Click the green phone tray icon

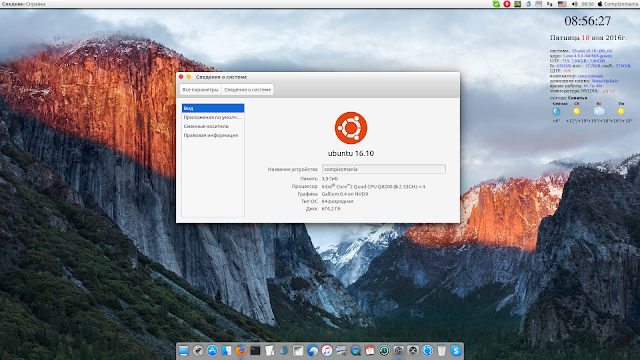[x=496, y=4]
